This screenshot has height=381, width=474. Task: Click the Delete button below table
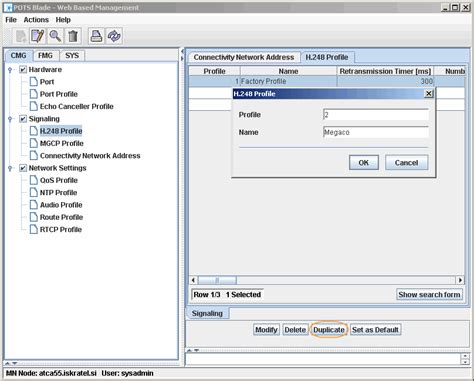point(295,330)
